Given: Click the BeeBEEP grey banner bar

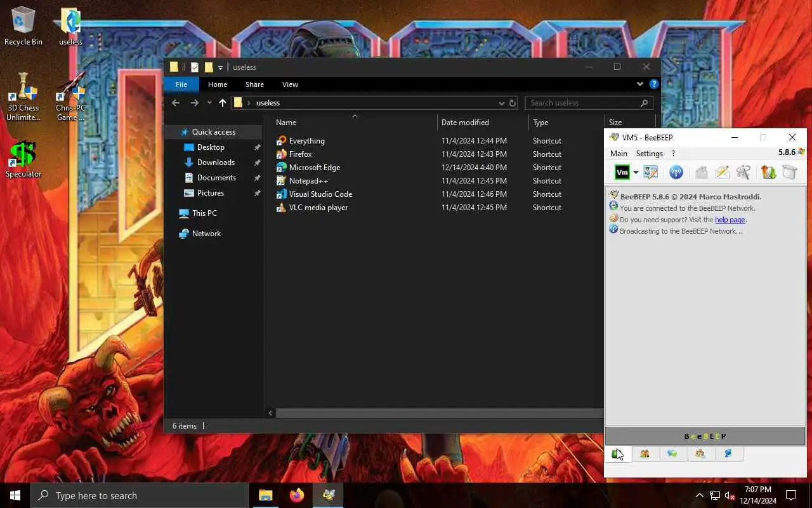Looking at the screenshot, I should [x=705, y=436].
